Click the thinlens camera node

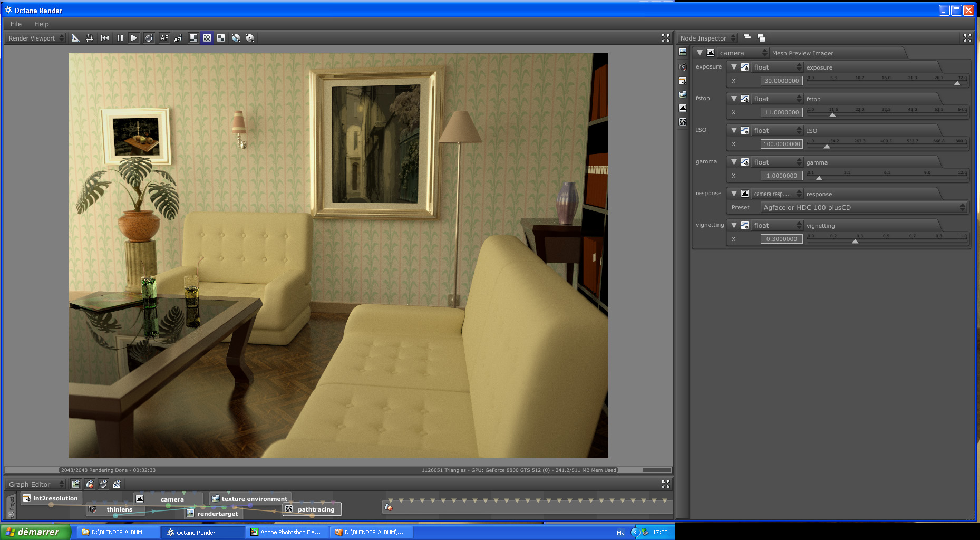pyautogui.click(x=115, y=509)
